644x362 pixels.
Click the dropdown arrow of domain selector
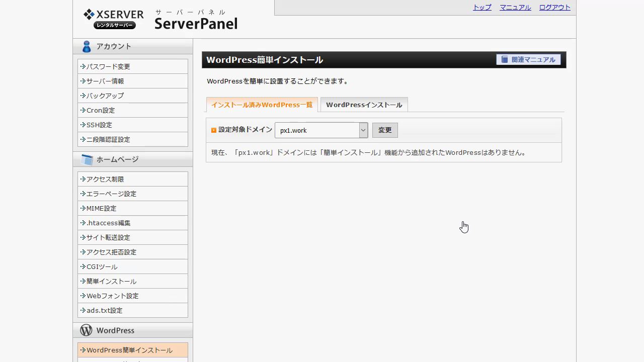tap(363, 130)
